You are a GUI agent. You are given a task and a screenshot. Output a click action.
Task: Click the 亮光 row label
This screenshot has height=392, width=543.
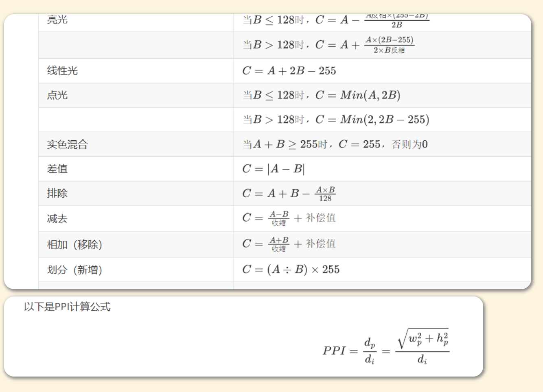[57, 20]
